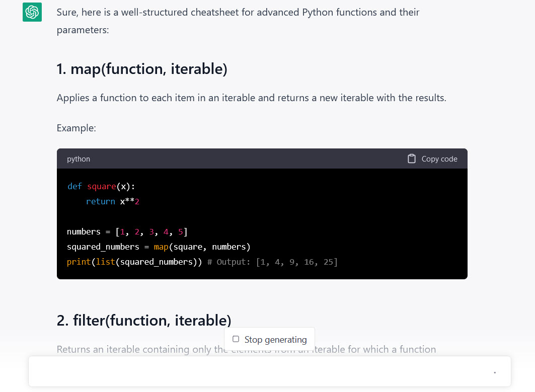This screenshot has height=392, width=535.
Task: Click the ChatGPT logo avatar icon
Action: 32,12
